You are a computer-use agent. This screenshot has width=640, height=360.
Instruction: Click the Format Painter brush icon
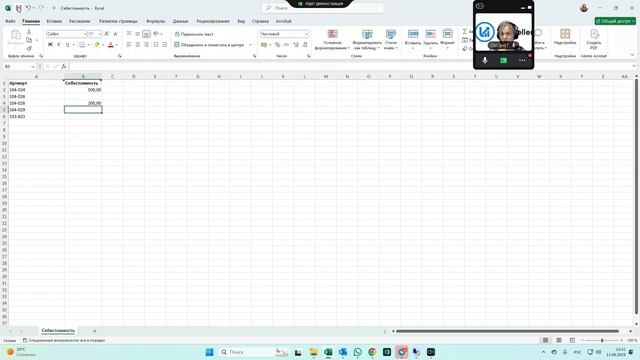point(29,48)
